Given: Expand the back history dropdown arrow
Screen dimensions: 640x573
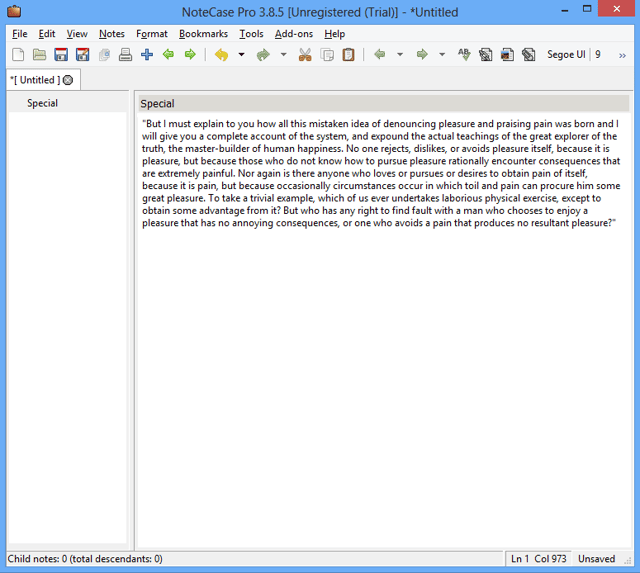Looking at the screenshot, I should tap(400, 54).
